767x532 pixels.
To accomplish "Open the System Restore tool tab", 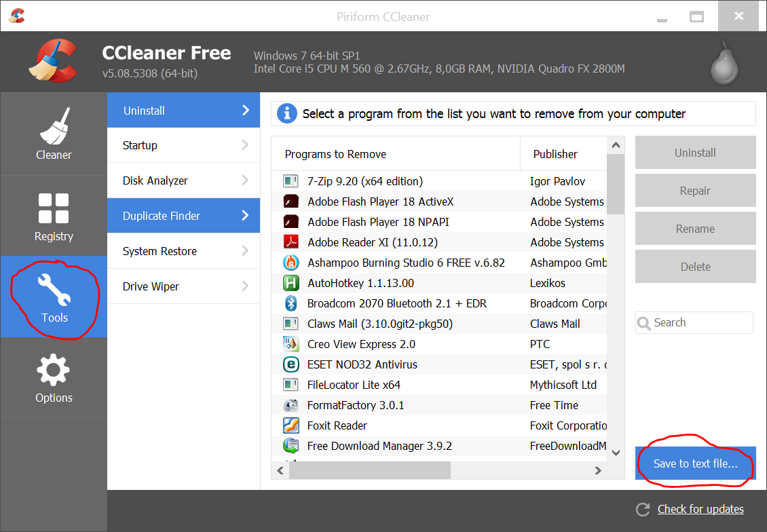I will tap(183, 251).
